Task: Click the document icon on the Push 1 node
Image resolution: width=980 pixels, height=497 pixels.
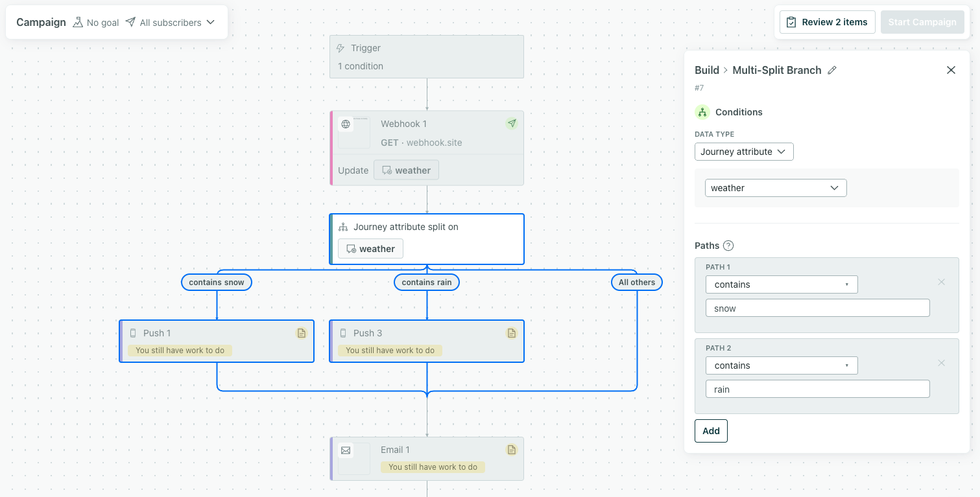Action: click(301, 332)
